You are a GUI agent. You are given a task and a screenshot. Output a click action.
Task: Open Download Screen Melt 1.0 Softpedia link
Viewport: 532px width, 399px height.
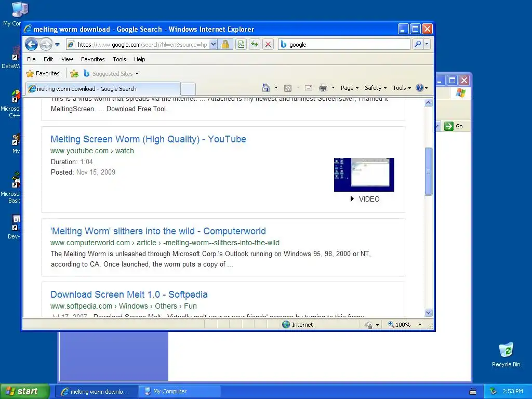(x=129, y=295)
